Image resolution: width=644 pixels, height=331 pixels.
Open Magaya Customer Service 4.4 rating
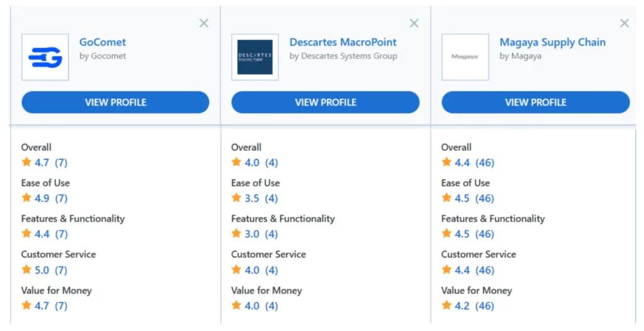point(474,271)
